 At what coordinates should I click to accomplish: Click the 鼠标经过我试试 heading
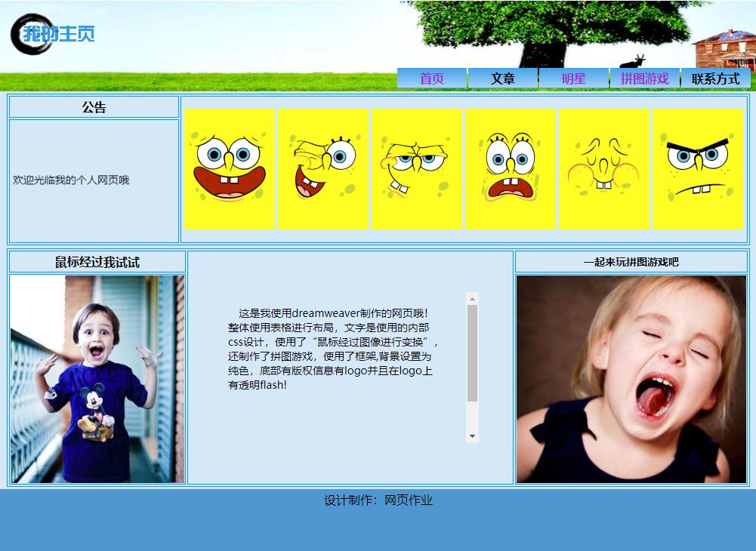pyautogui.click(x=97, y=262)
